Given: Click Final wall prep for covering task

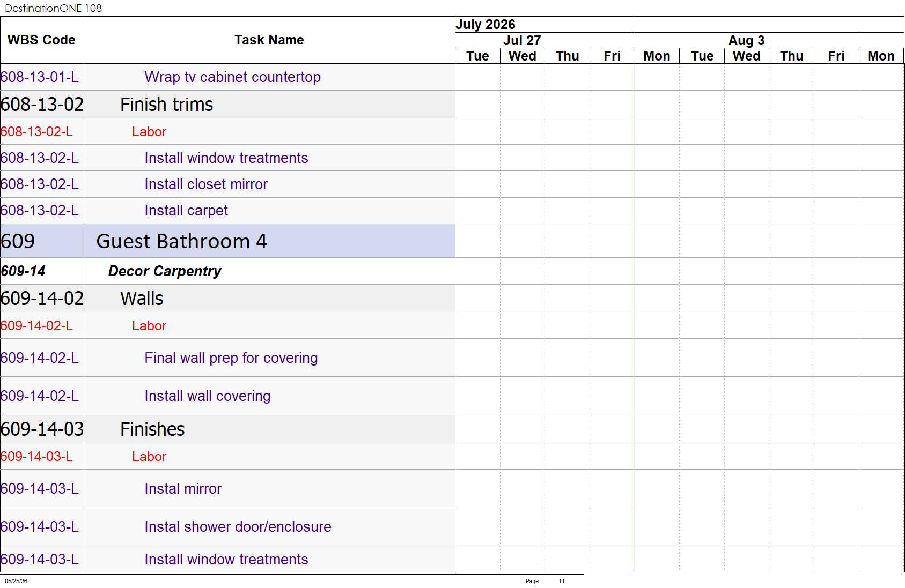Looking at the screenshot, I should pyautogui.click(x=231, y=358).
